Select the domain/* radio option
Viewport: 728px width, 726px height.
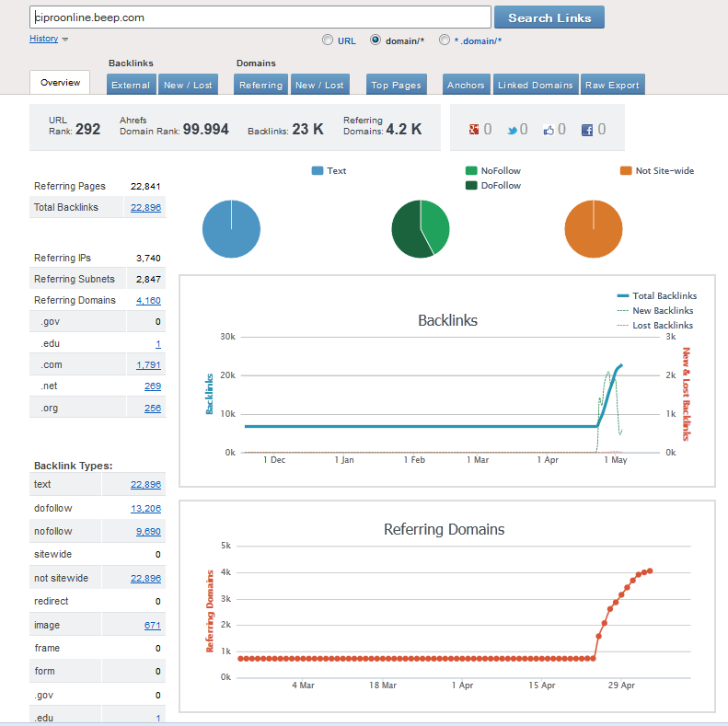point(376,40)
